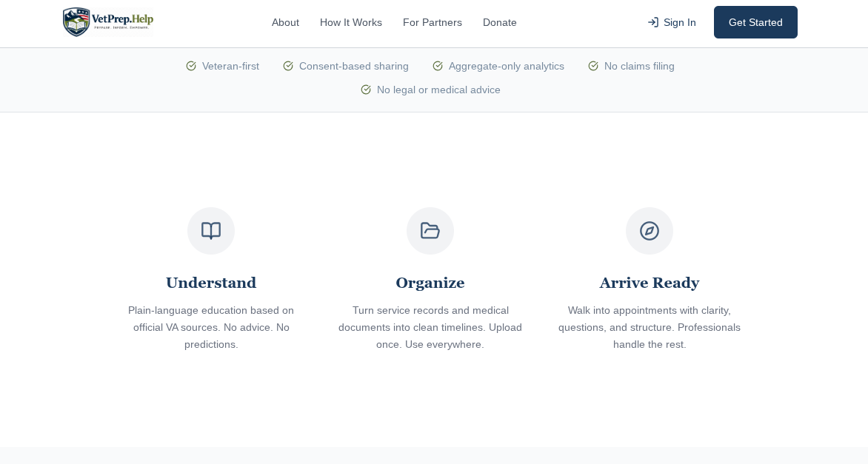Image resolution: width=868 pixels, height=464 pixels.
Task: Click the Sign In arrow icon
Action: (653, 22)
